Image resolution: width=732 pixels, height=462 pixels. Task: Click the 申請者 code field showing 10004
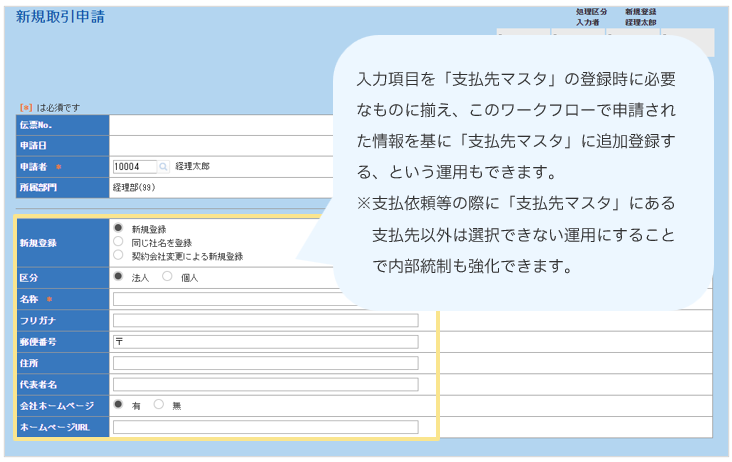point(134,167)
